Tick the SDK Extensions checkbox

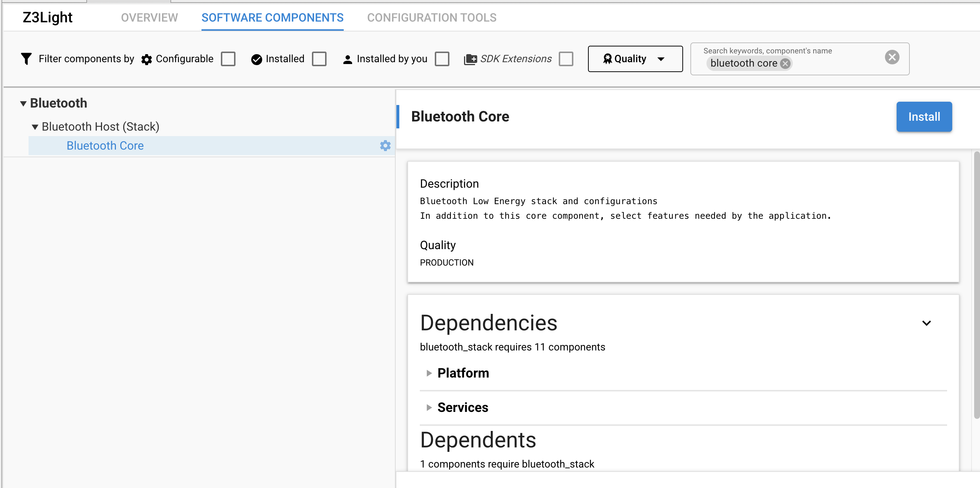point(566,59)
